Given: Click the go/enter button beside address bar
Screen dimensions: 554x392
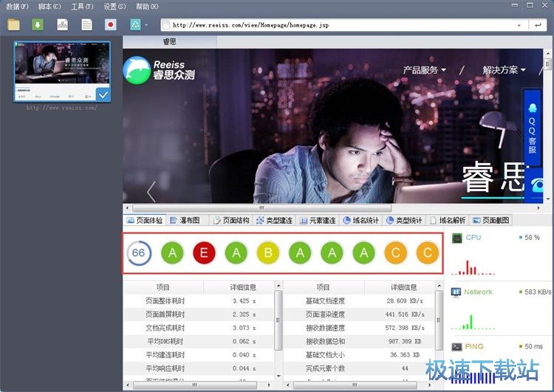Looking at the screenshot, I should point(538,25).
